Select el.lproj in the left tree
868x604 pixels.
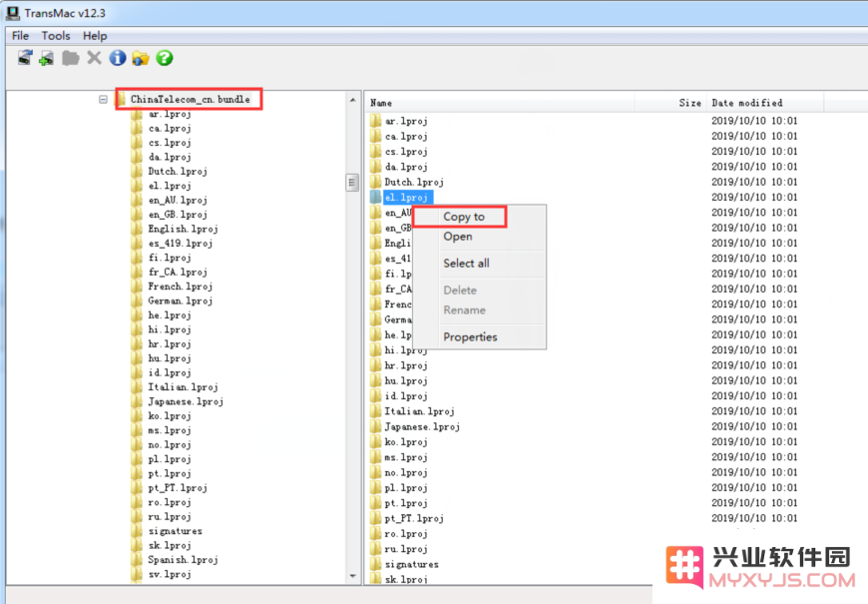pos(170,186)
